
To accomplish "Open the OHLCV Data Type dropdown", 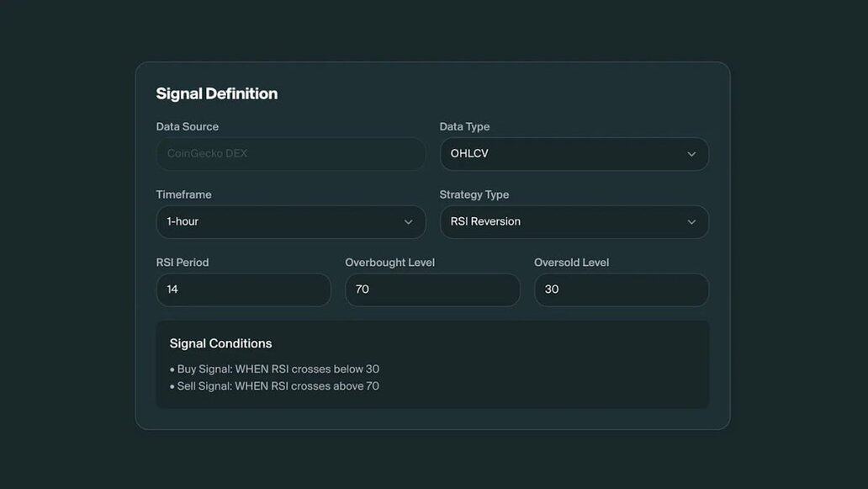I will click(564, 154).
